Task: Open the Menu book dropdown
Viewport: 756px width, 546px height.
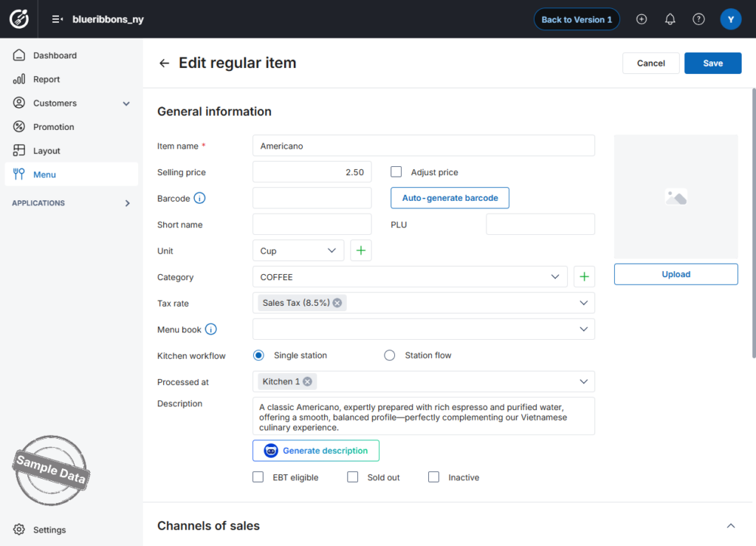Action: tap(423, 329)
